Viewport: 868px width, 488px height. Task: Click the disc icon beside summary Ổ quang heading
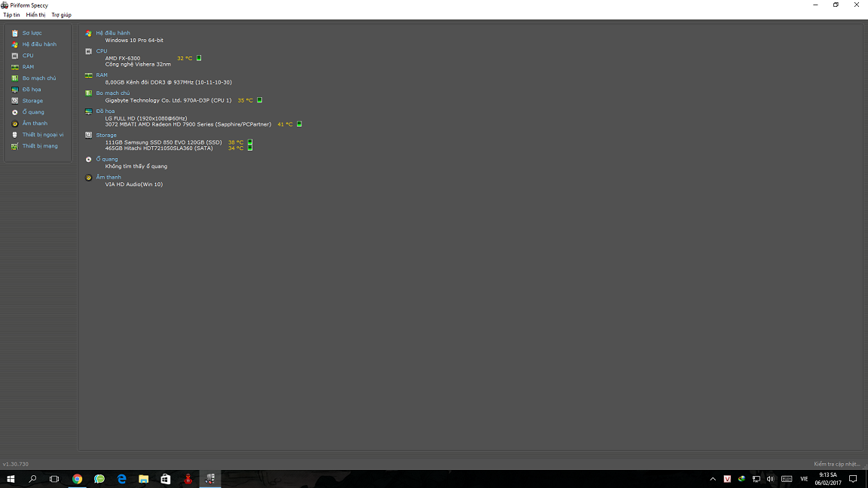point(89,160)
